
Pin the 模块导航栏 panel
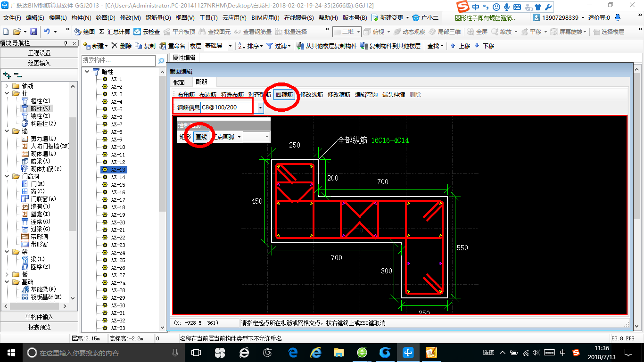66,43
